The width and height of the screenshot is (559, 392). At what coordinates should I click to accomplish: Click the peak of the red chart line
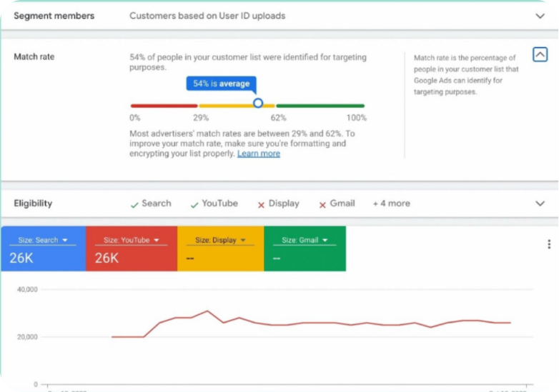click(207, 311)
